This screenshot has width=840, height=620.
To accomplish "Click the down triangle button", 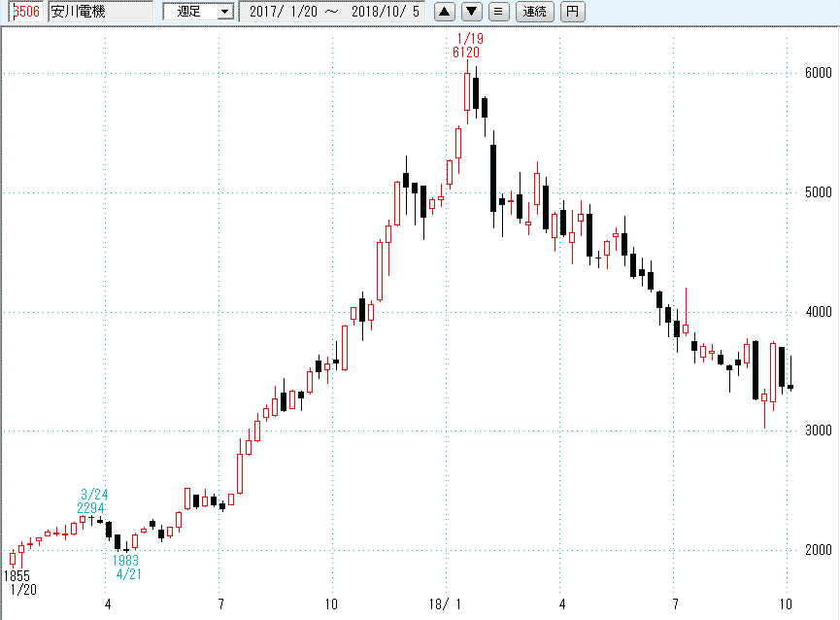I will (x=471, y=12).
